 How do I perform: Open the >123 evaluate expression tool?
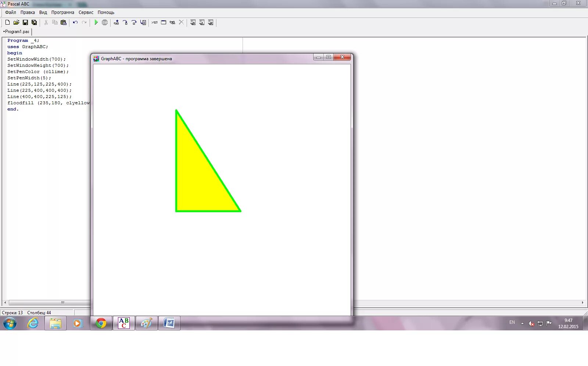coord(155,22)
